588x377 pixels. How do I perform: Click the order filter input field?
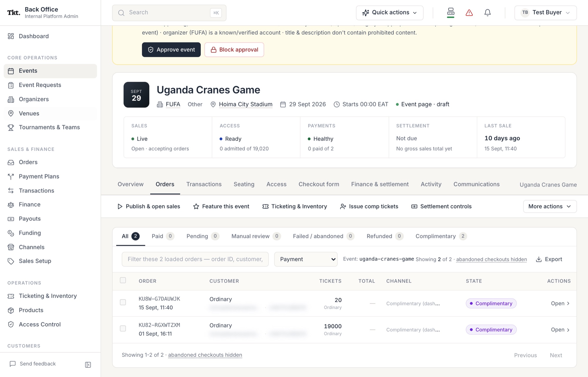[195, 259]
